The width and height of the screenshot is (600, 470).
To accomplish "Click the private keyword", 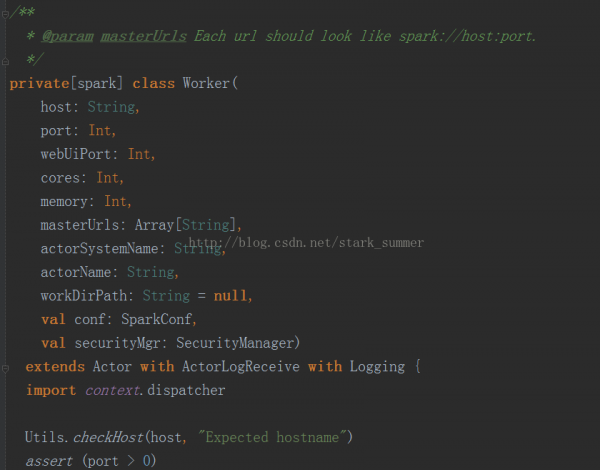I will [39, 83].
